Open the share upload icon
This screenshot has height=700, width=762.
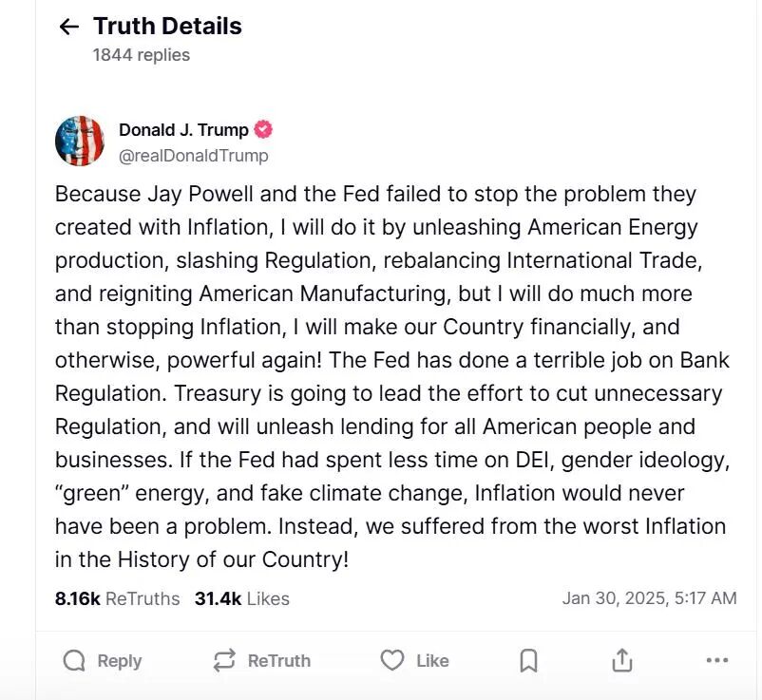pyautogui.click(x=622, y=660)
